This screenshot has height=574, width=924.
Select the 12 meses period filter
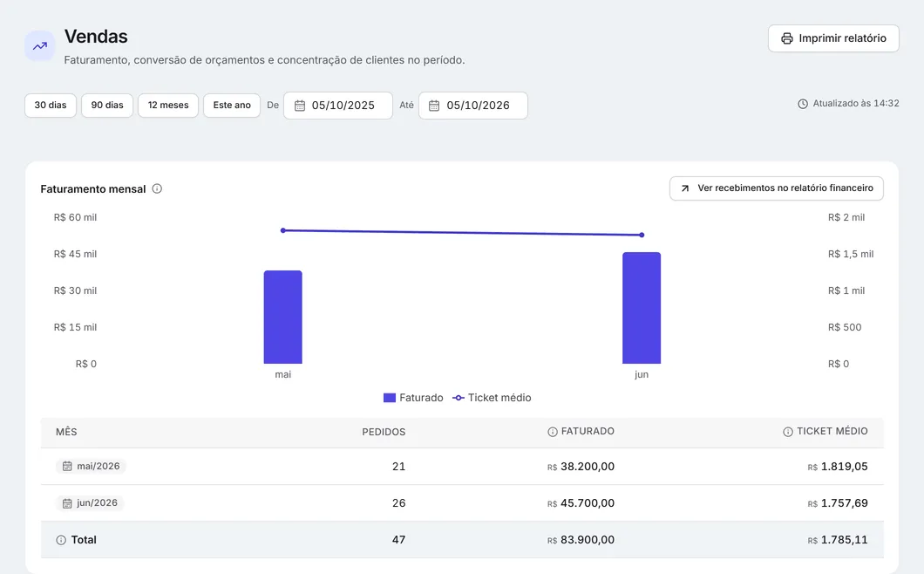click(168, 106)
